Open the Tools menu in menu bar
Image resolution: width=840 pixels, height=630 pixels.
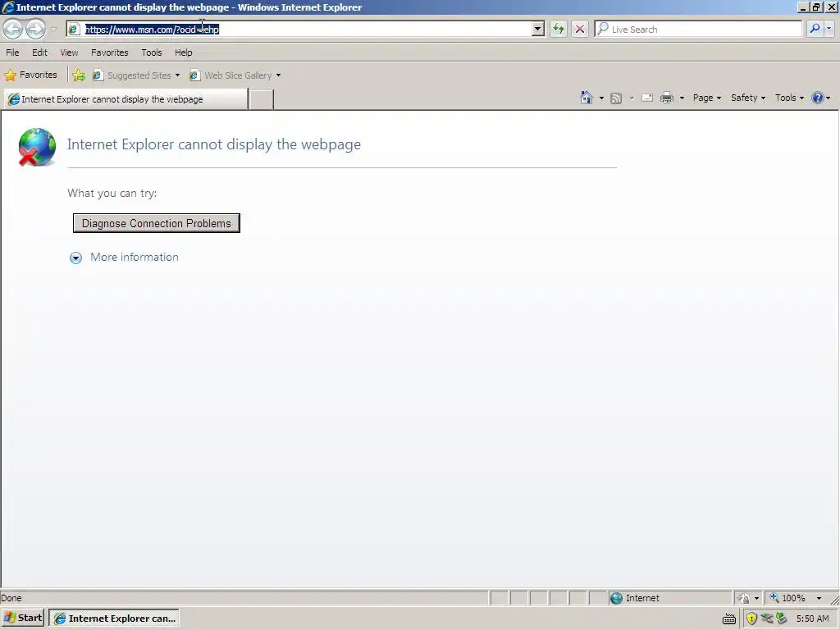[152, 52]
